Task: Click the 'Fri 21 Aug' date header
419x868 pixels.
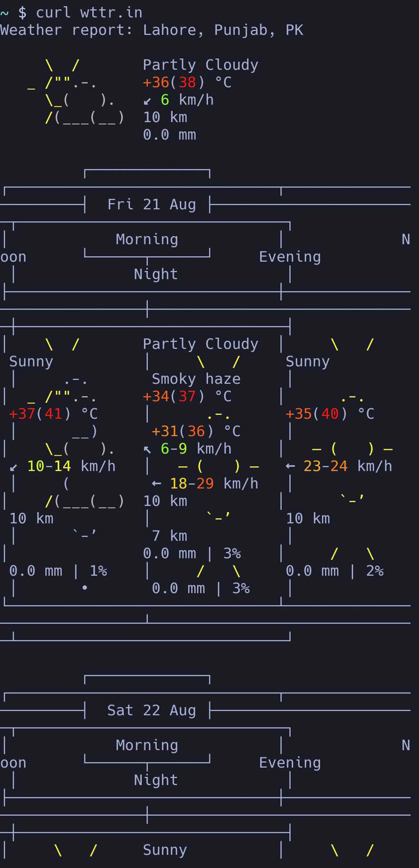Action: pyautogui.click(x=152, y=204)
